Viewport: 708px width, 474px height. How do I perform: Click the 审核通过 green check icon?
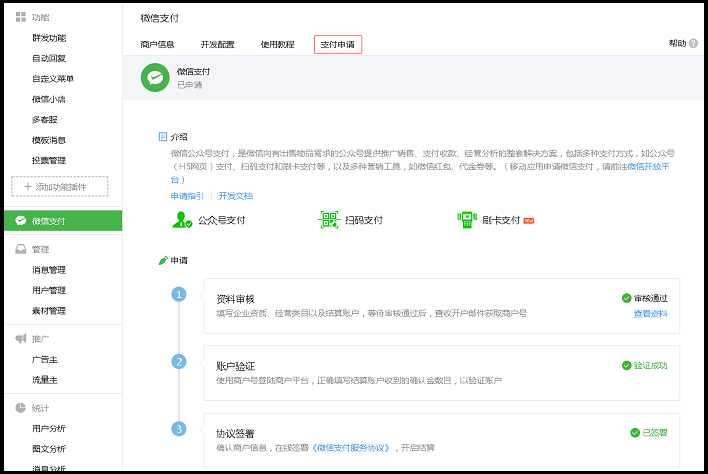626,298
